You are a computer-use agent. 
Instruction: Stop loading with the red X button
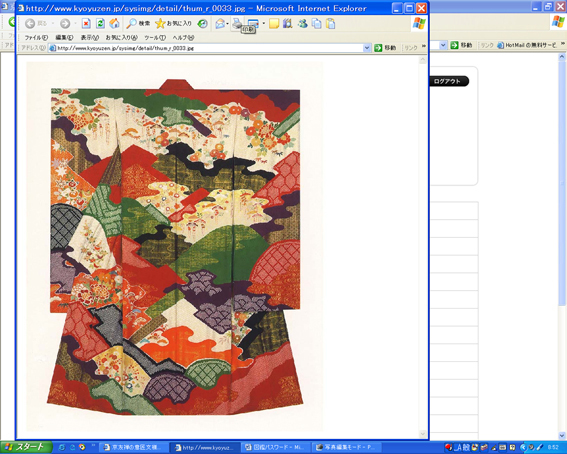click(x=86, y=23)
